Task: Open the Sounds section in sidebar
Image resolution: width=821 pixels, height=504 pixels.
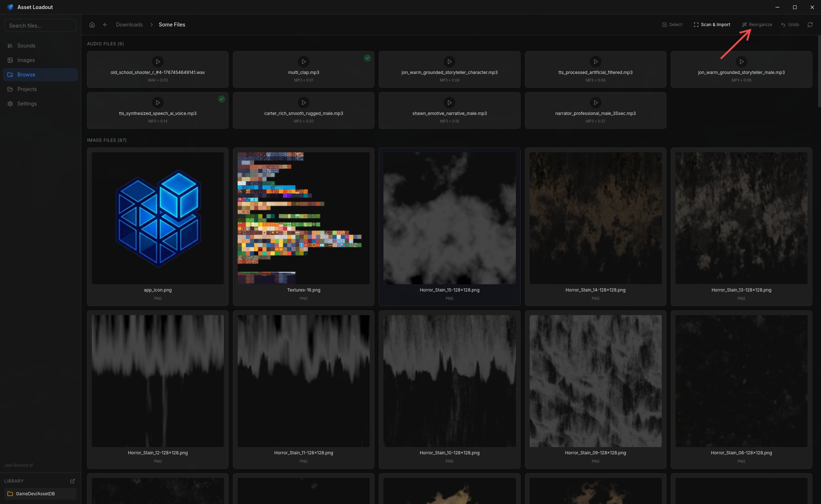Action: [x=26, y=46]
